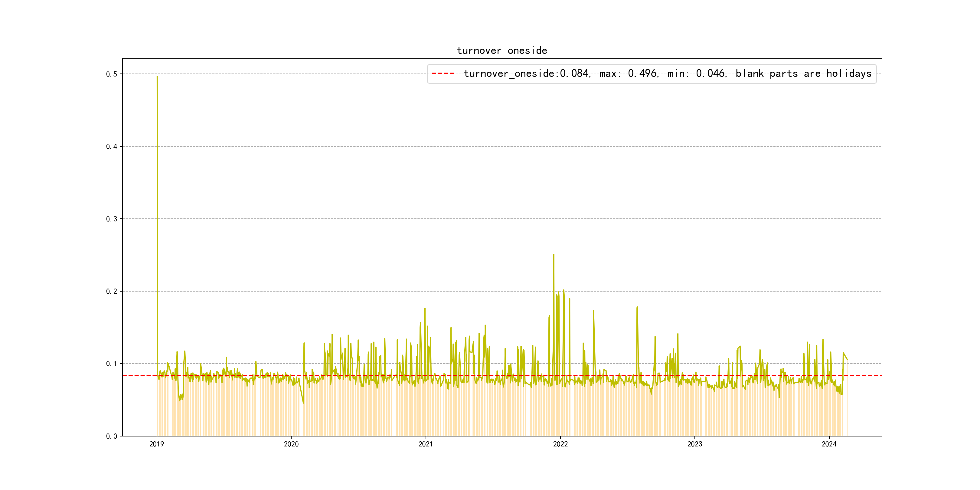Select the 2019 x-axis tick label
Viewport: 980px width, 490px height.
click(x=157, y=444)
